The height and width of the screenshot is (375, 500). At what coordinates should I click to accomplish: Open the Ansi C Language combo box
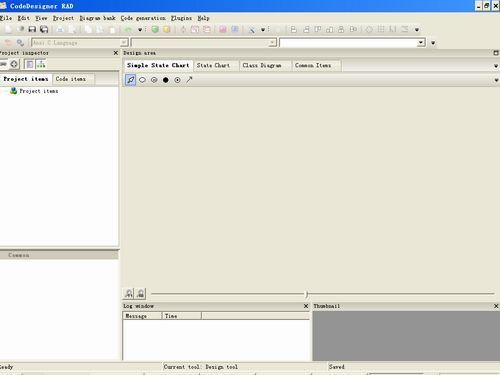[80, 43]
